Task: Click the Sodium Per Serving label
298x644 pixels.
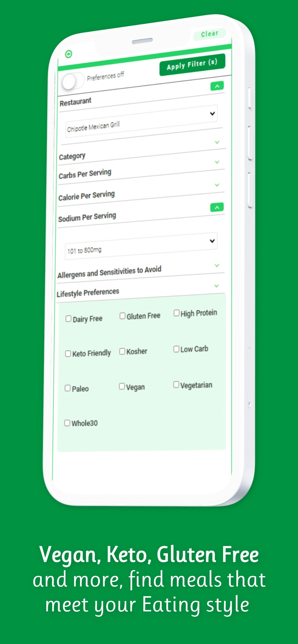Action: tap(87, 217)
